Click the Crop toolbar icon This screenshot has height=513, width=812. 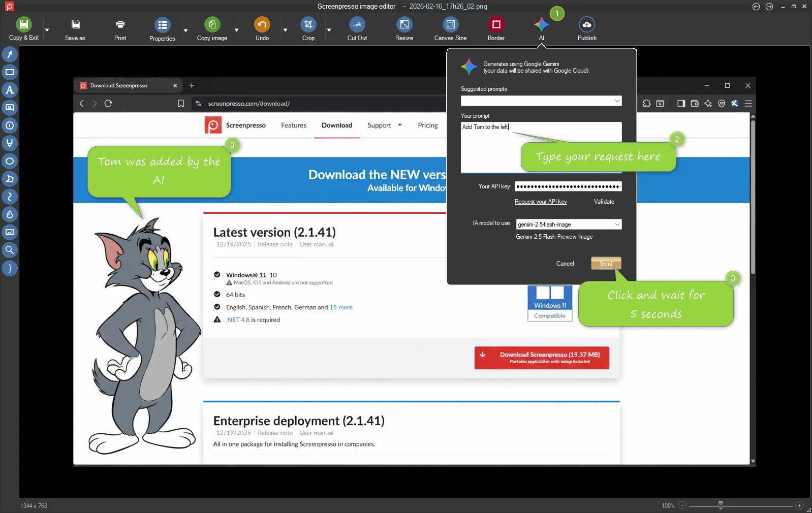tap(308, 25)
